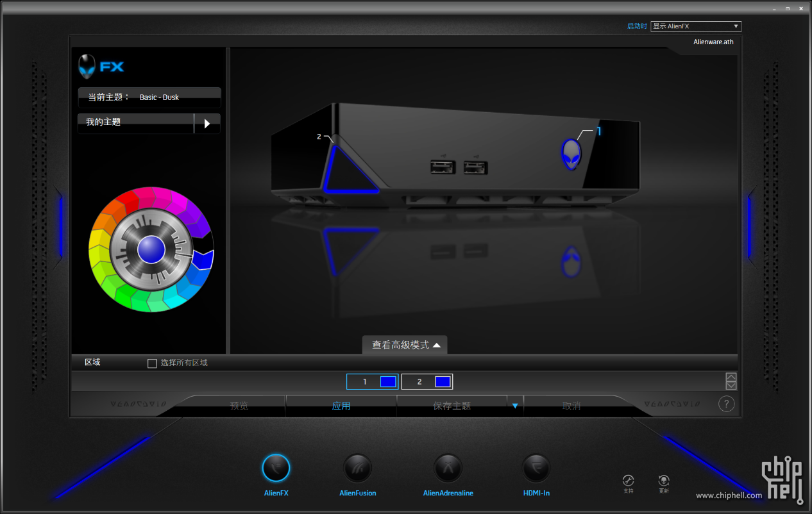The height and width of the screenshot is (514, 812).
Task: Click the update (更新) alien icon
Action: pos(664,480)
